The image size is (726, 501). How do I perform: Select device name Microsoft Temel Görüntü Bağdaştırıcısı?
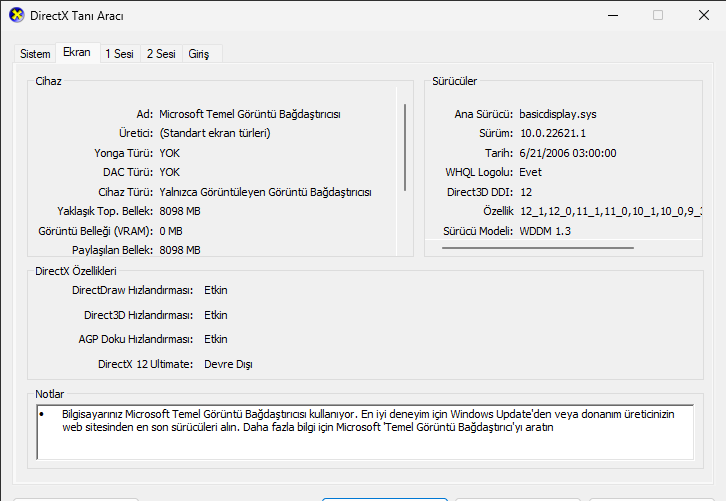(x=250, y=114)
